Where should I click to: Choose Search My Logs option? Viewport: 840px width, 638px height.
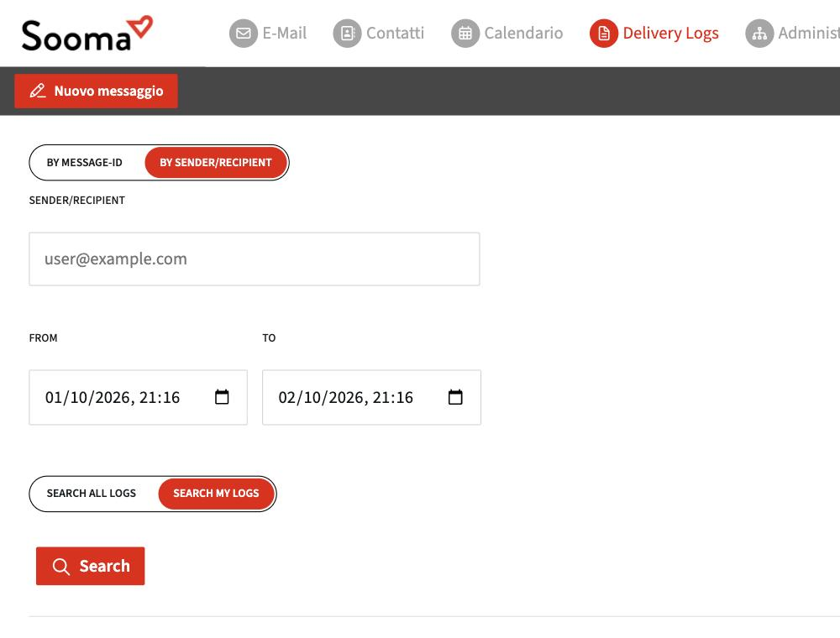click(x=217, y=494)
